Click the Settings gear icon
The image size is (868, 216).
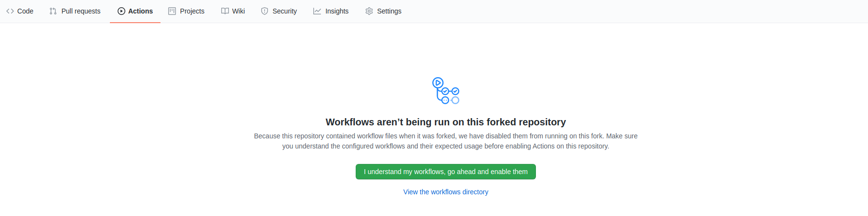click(369, 11)
